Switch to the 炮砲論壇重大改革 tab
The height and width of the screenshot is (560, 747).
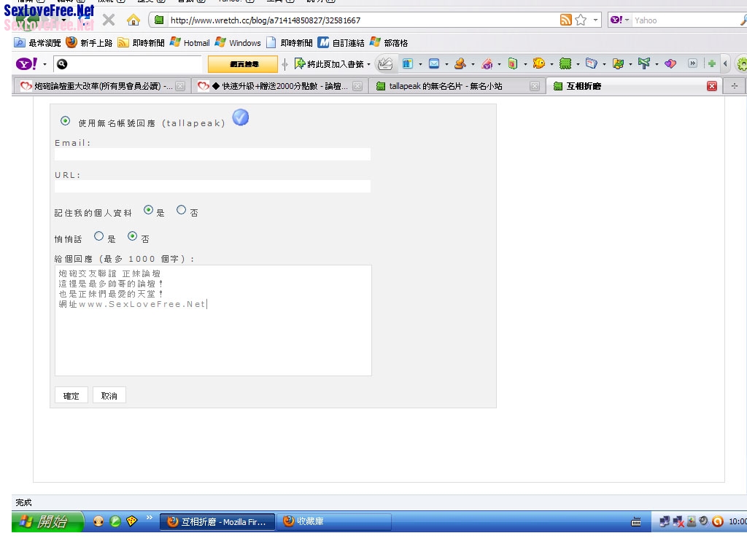[98, 86]
